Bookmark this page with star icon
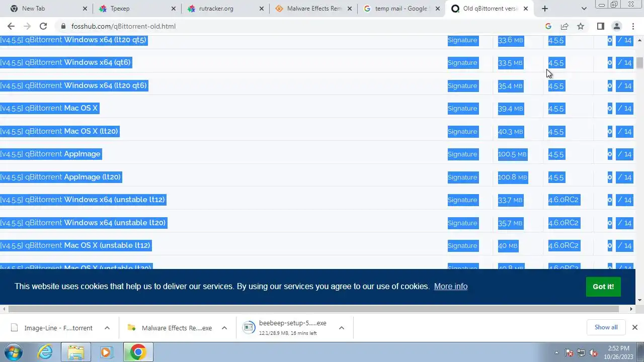644x362 pixels. pyautogui.click(x=581, y=26)
